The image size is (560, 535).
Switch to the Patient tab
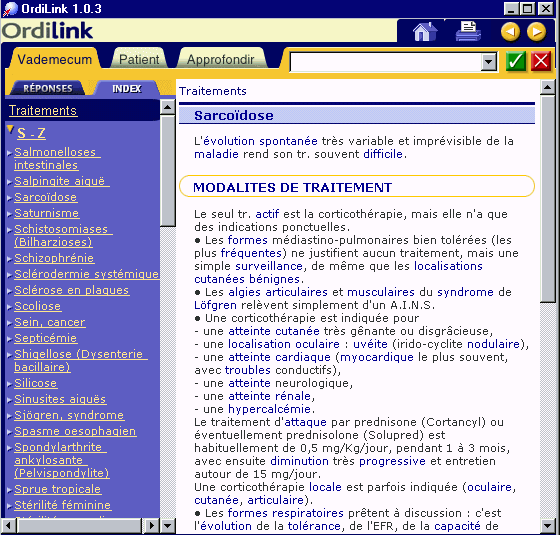pos(139,59)
